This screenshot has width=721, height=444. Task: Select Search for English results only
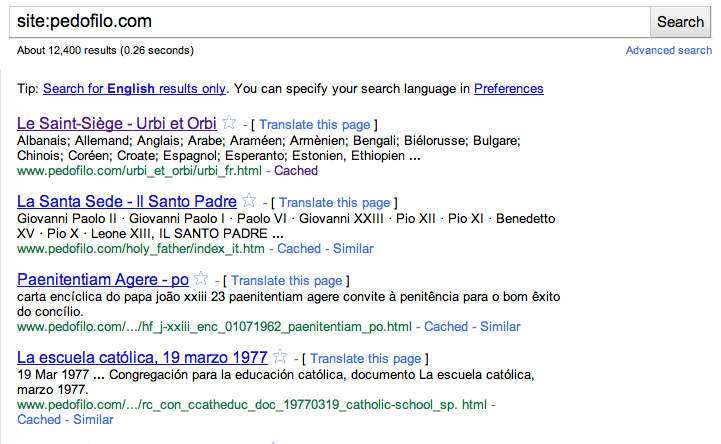click(x=134, y=89)
